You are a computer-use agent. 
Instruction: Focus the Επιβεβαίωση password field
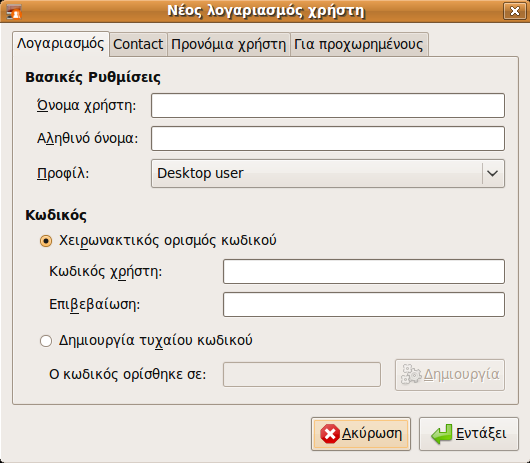tap(364, 304)
